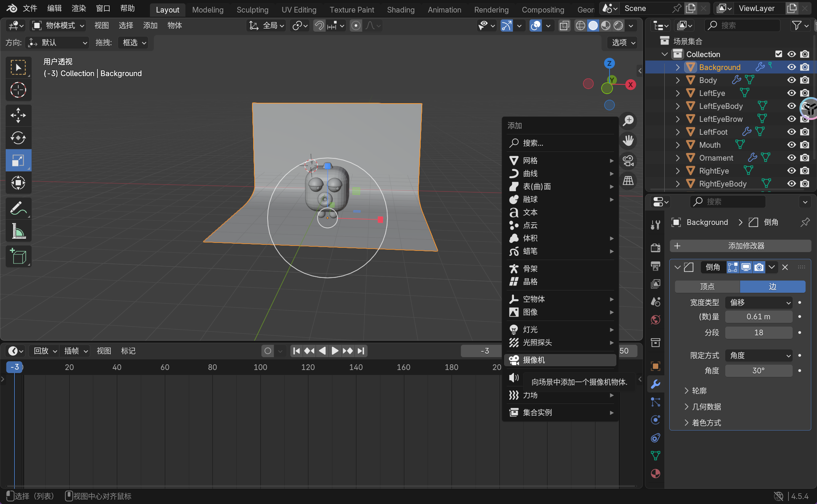
Task: Click the bevel 分段 value field
Action: click(x=758, y=333)
